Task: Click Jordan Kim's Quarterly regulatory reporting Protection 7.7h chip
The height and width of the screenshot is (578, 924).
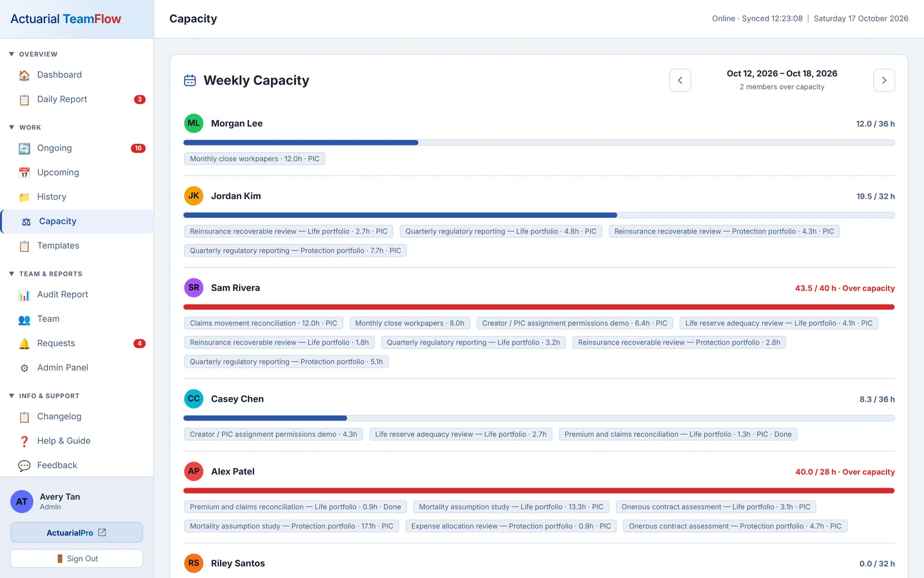Action: [x=295, y=250]
